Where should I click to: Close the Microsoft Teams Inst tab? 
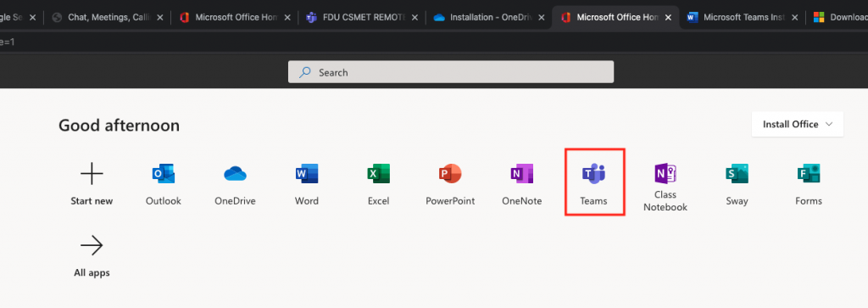795,17
